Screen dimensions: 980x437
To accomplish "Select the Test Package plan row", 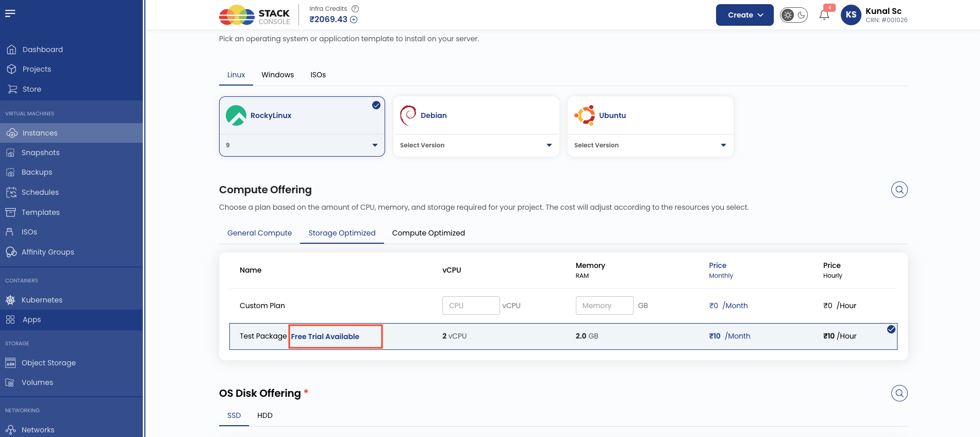I will (563, 337).
